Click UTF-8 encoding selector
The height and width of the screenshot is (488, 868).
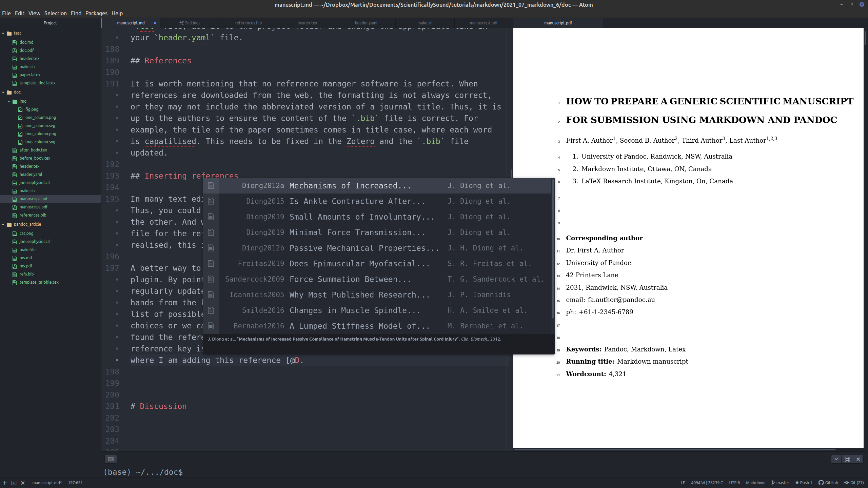[734, 483]
